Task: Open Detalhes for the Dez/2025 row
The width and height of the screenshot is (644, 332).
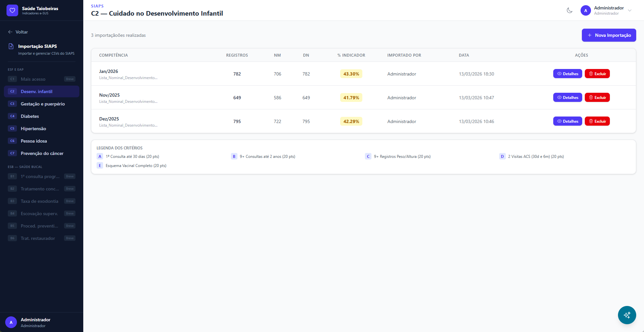Action: pyautogui.click(x=567, y=121)
